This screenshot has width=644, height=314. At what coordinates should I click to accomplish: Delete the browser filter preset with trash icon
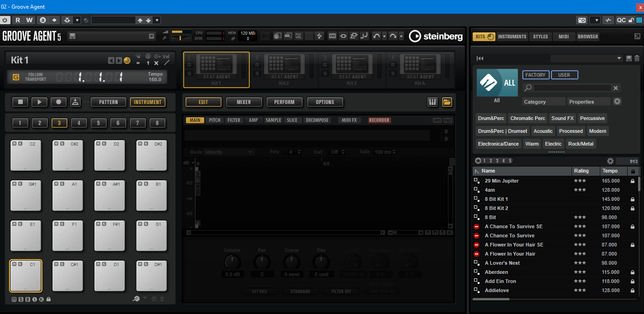click(637, 58)
